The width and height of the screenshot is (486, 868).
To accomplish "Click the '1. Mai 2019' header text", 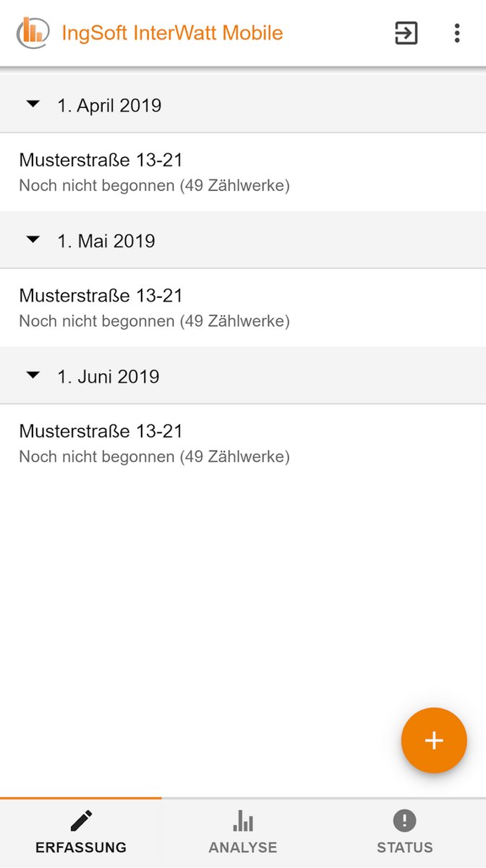I will [x=106, y=241].
